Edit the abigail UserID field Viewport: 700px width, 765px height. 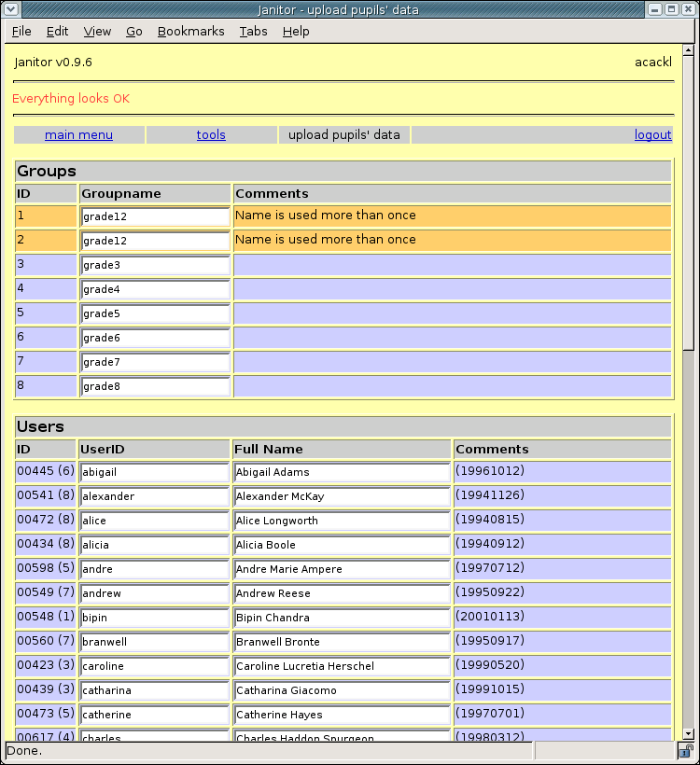click(x=154, y=472)
